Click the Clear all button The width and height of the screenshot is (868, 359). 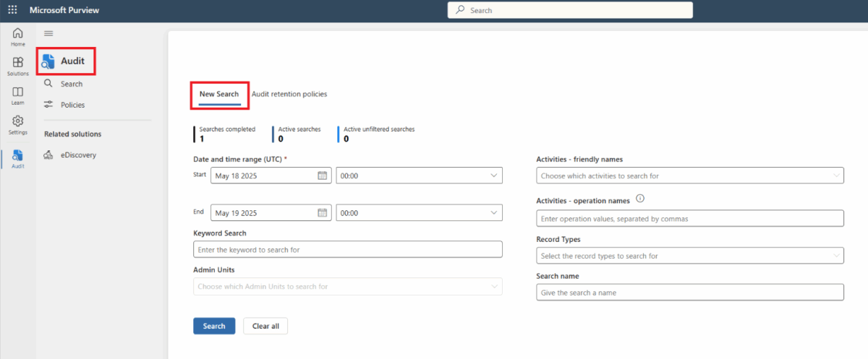[x=265, y=326]
